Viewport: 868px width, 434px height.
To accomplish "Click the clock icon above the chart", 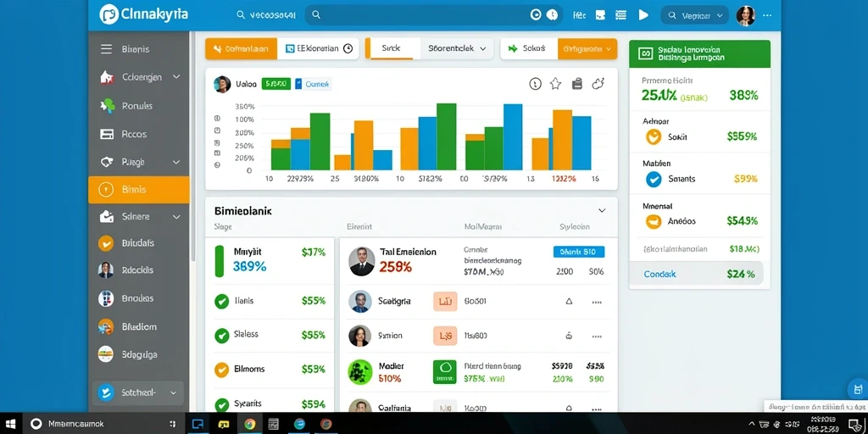I will coord(535,84).
